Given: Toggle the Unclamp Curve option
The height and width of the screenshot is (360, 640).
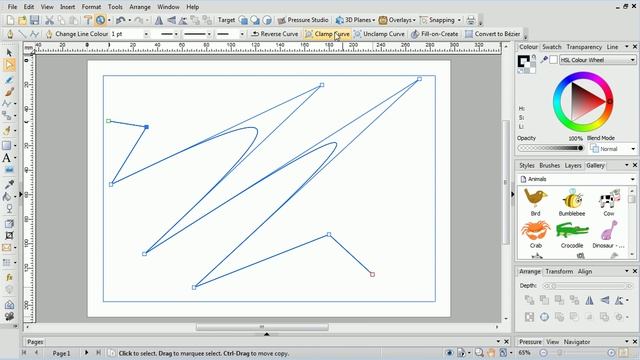Looking at the screenshot, I should (x=379, y=34).
